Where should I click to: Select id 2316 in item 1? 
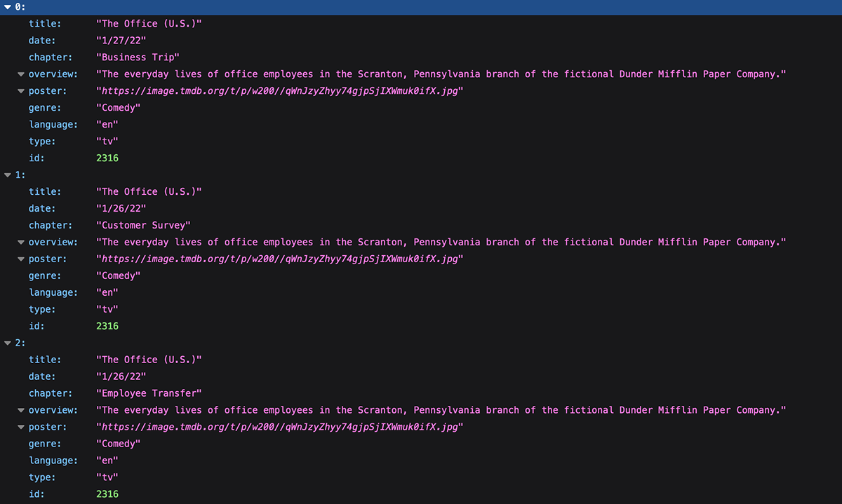tap(107, 327)
